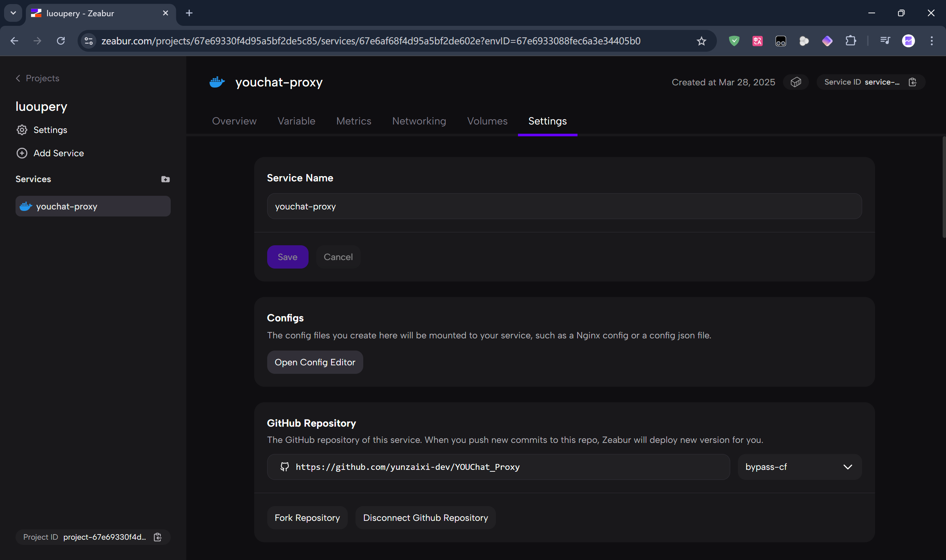Switch to the Networking tab
Viewport: 946px width, 560px height.
click(x=419, y=121)
